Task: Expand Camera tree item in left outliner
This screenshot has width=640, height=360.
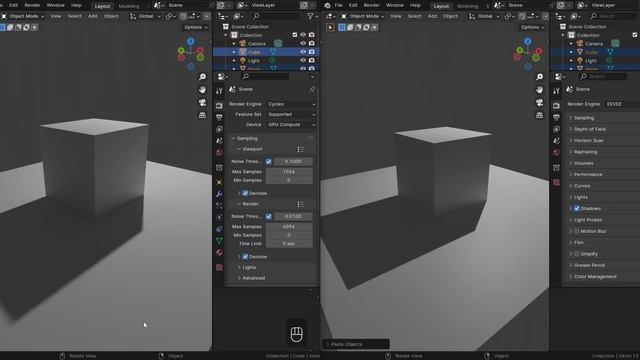Action: pyautogui.click(x=234, y=43)
